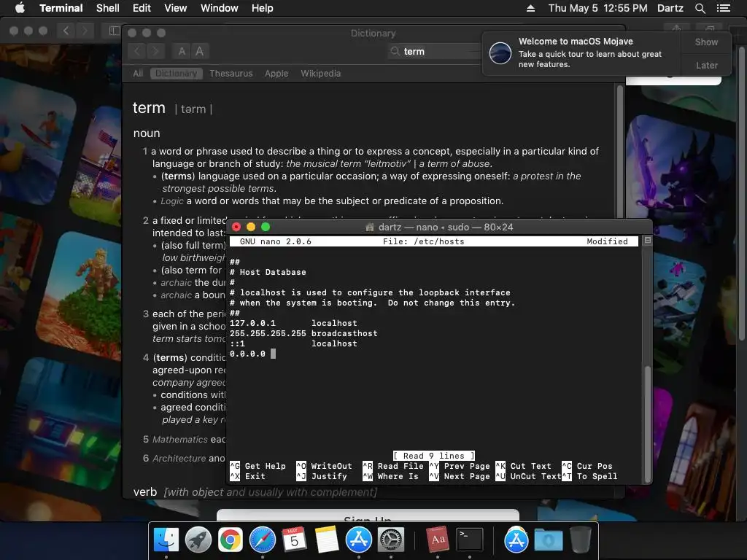Screen dimensions: 747x560
Task: Open App Store icon left of System Preferences
Action: pyautogui.click(x=359, y=540)
